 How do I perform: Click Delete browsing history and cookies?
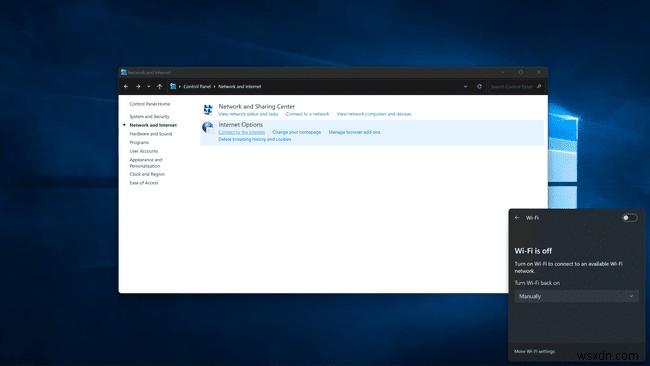[255, 140]
